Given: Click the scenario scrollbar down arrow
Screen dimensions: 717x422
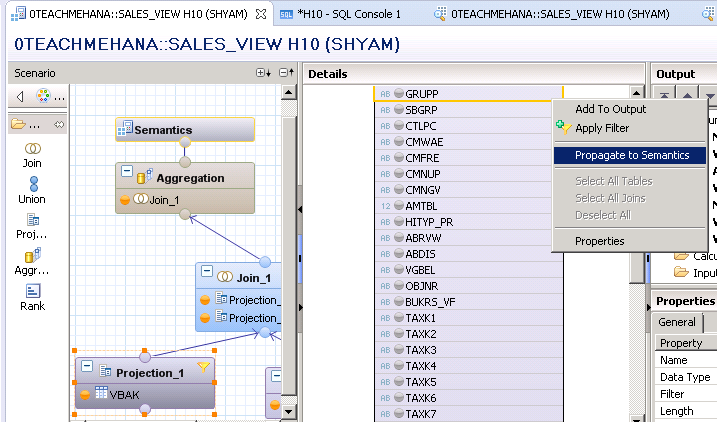Looking at the screenshot, I should (290, 411).
